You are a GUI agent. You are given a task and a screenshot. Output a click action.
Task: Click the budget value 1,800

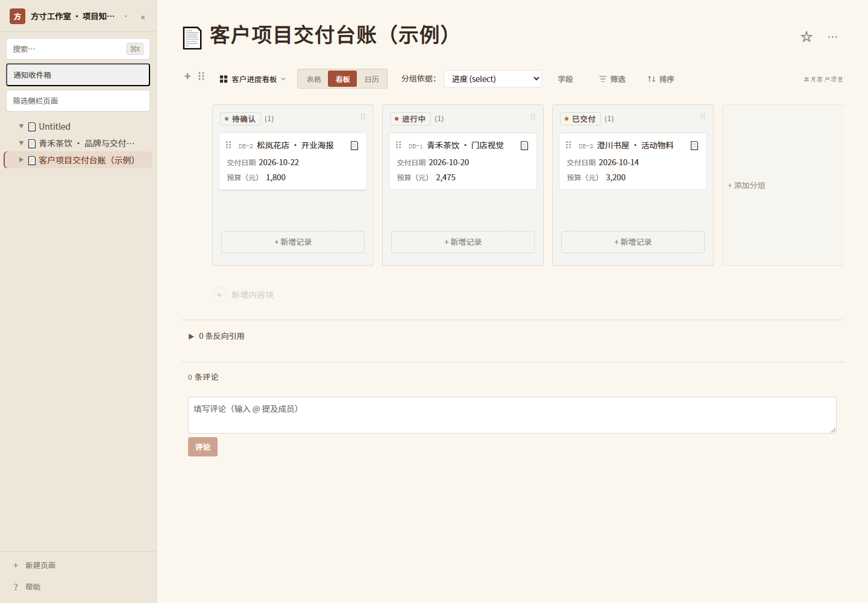[x=275, y=177]
